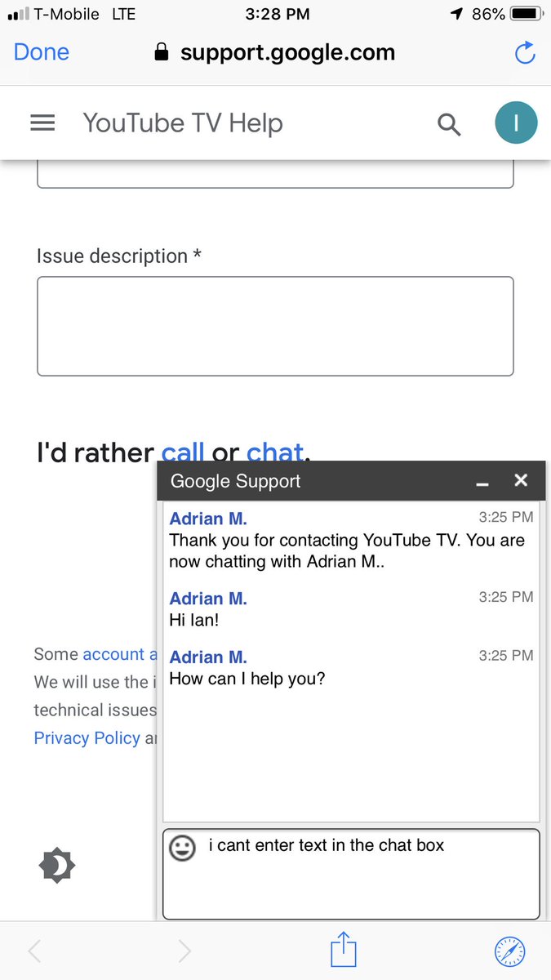The height and width of the screenshot is (980, 551).
Task: Open the account avatar labeled I
Action: pos(516,123)
